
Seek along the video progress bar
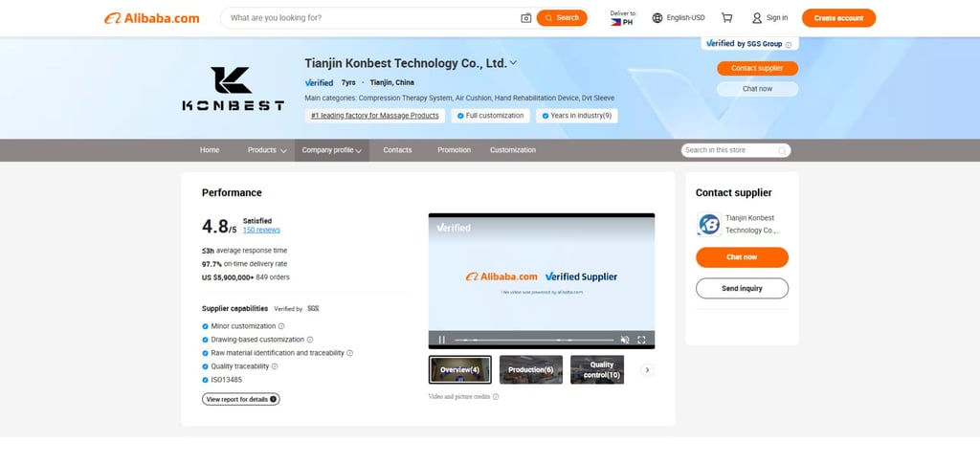coord(534,340)
